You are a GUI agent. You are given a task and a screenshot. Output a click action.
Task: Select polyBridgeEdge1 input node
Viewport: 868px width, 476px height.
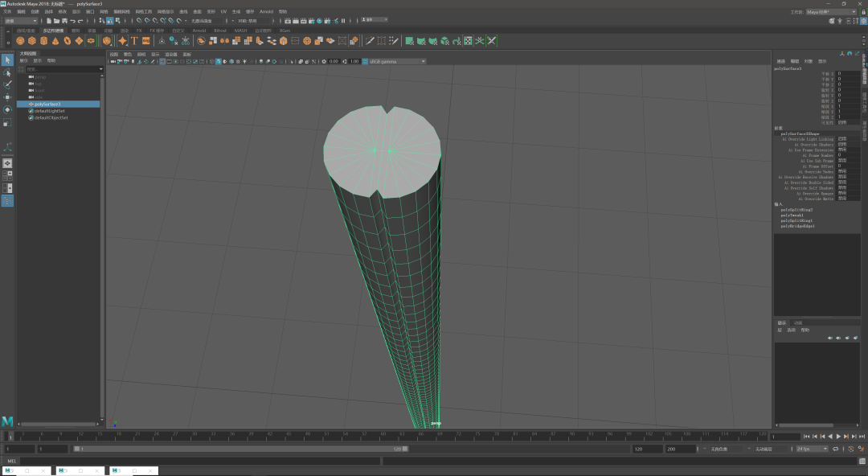pyautogui.click(x=798, y=226)
